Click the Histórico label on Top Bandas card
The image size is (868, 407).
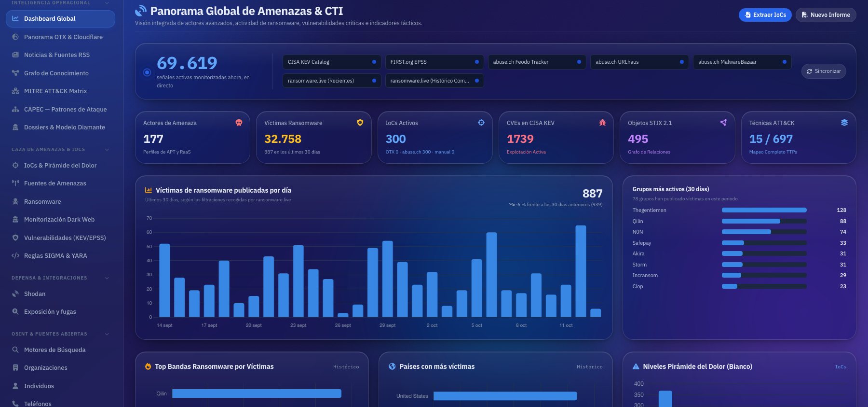[x=346, y=367]
